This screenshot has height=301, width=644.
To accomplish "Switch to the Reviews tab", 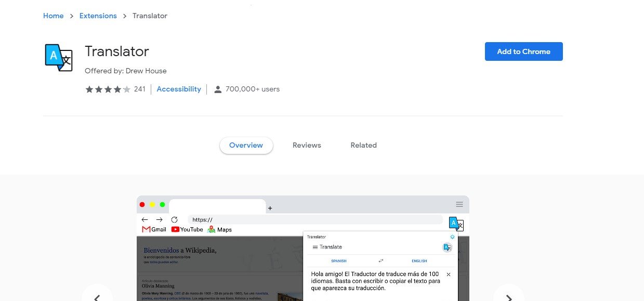I will click(x=307, y=145).
